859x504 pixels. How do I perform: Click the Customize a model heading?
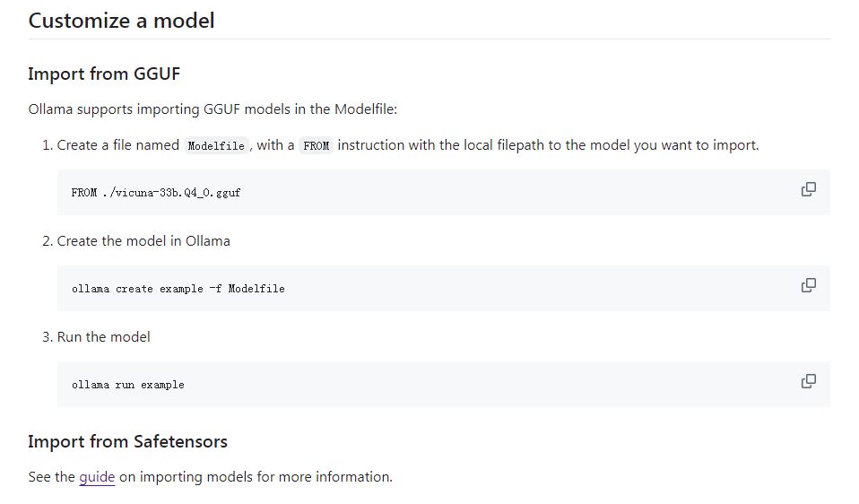[121, 21]
